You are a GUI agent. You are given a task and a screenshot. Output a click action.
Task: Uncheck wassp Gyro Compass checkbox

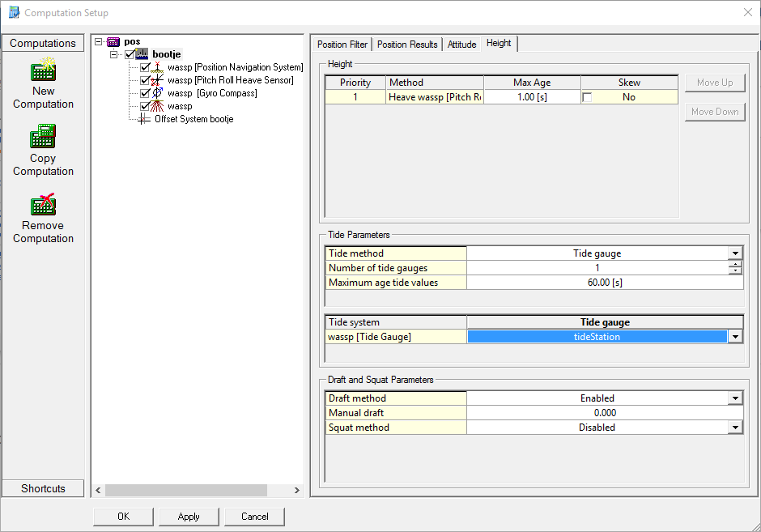tap(146, 93)
